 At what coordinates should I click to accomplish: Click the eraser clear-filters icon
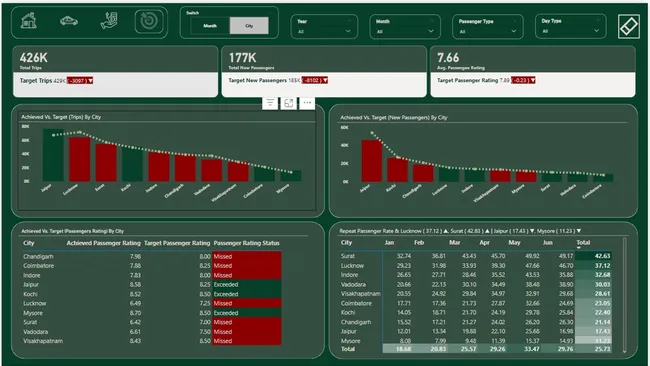[628, 27]
